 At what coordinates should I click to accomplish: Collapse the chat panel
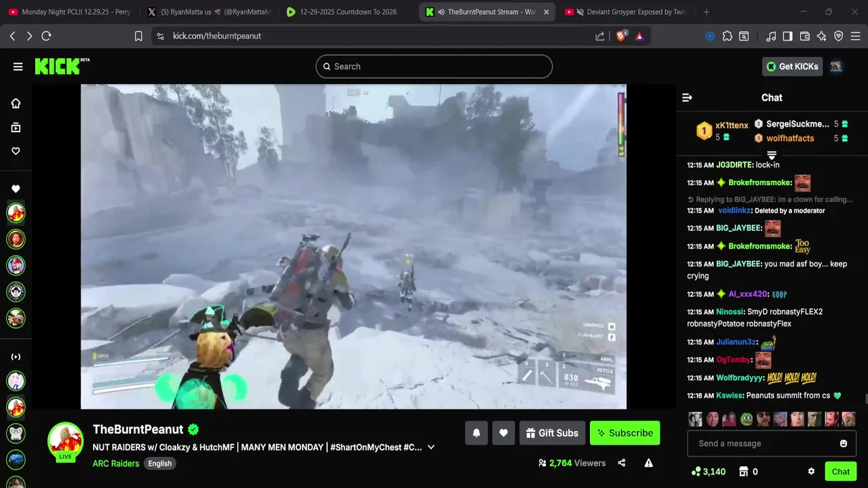tap(687, 98)
